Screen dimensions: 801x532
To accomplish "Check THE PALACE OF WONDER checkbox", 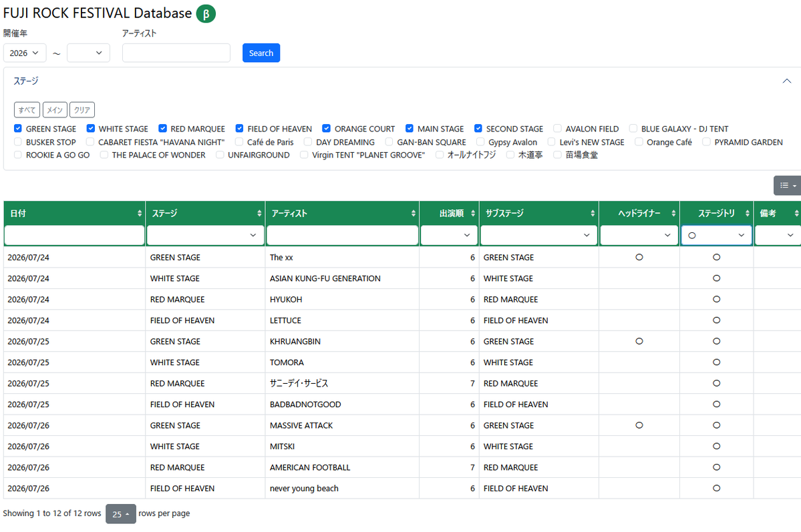I will (x=104, y=154).
